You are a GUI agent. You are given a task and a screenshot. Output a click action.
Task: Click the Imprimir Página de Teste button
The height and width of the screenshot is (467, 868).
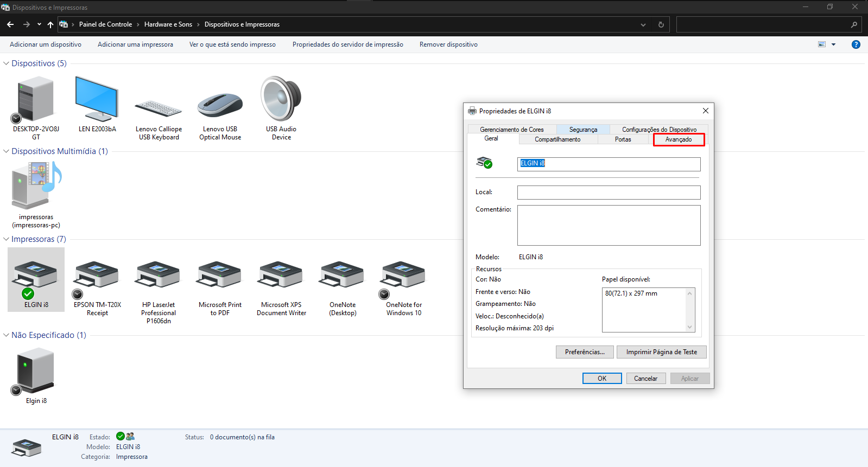(661, 352)
